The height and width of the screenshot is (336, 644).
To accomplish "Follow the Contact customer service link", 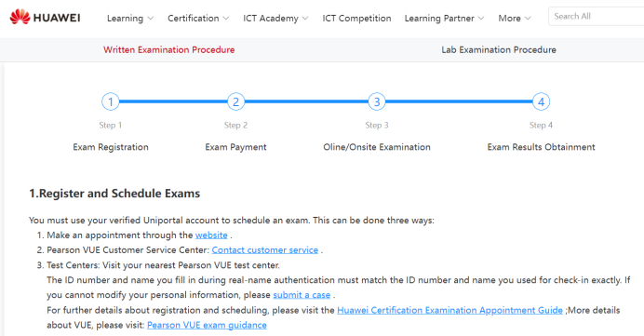I will click(x=265, y=249).
